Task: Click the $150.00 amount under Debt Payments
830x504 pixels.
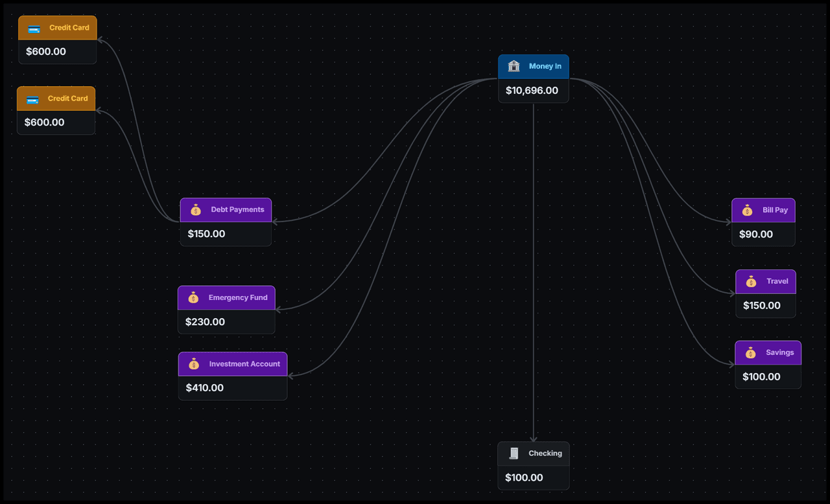Action: pos(206,234)
